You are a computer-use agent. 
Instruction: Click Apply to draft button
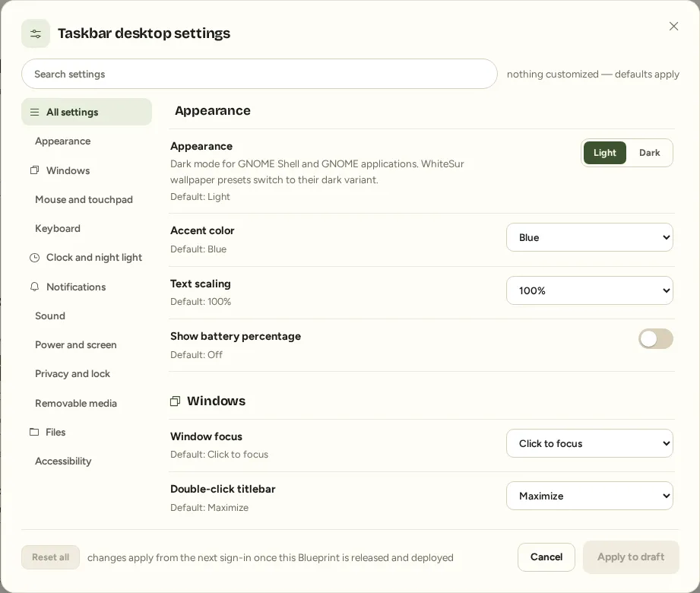point(631,557)
